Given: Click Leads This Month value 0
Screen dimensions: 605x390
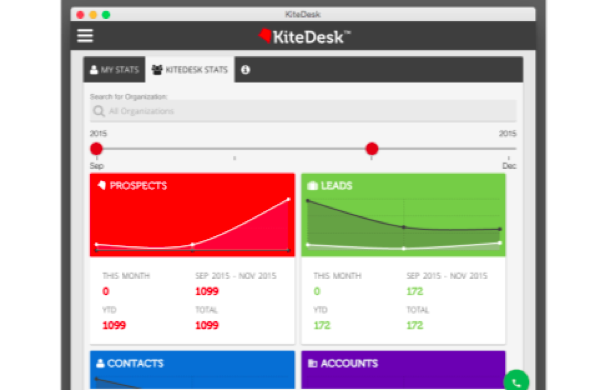Looking at the screenshot, I should [x=317, y=291].
